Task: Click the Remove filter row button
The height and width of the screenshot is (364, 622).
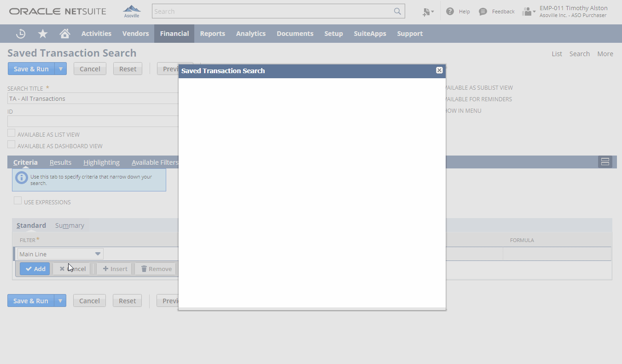Action: pos(156,269)
